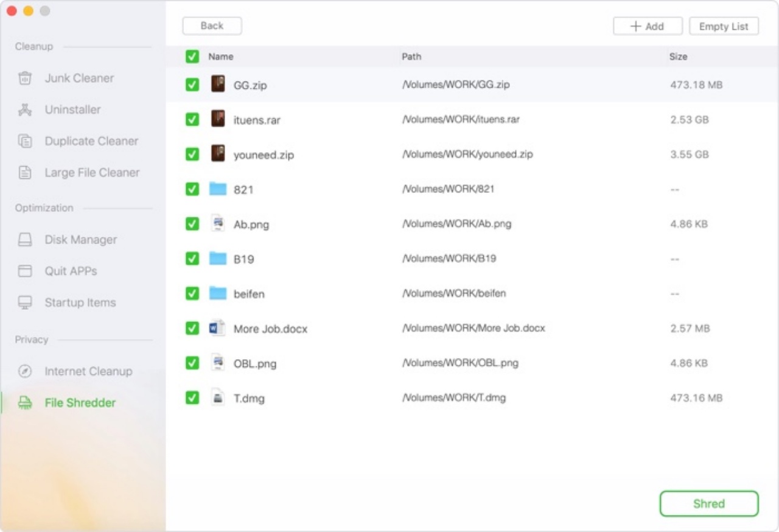Select the Quit APPs window icon

[25, 271]
